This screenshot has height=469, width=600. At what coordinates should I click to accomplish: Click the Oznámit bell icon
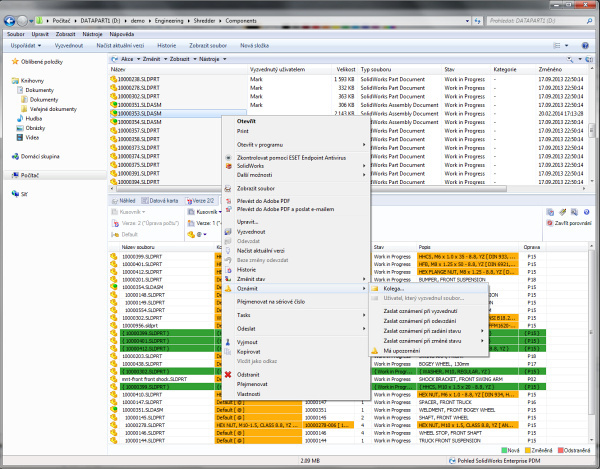coord(228,288)
